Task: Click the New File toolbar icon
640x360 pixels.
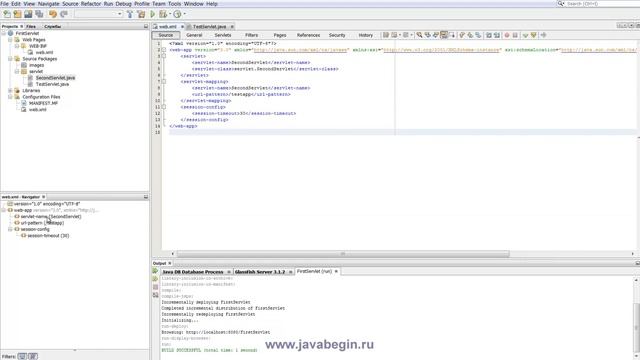Action: point(7,14)
